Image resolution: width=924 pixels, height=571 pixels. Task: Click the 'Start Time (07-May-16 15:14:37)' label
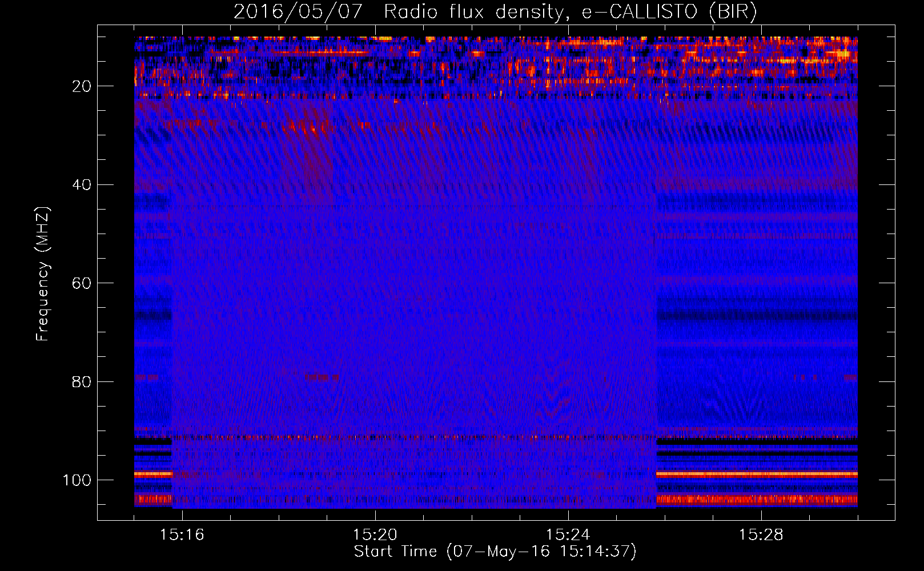(x=495, y=552)
